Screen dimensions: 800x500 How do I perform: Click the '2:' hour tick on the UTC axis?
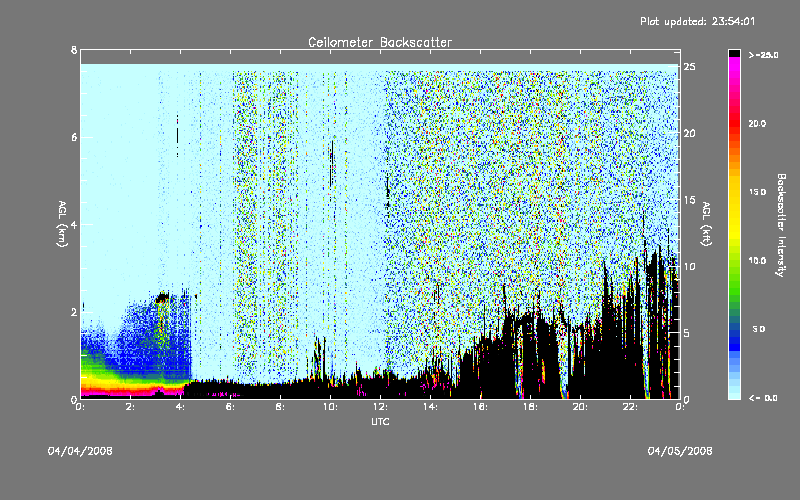[x=131, y=407]
